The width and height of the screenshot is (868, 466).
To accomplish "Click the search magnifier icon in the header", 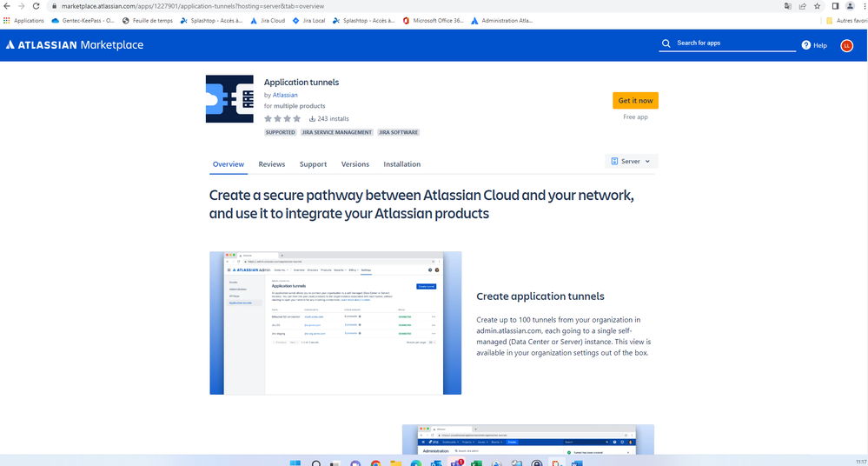I will [x=666, y=43].
